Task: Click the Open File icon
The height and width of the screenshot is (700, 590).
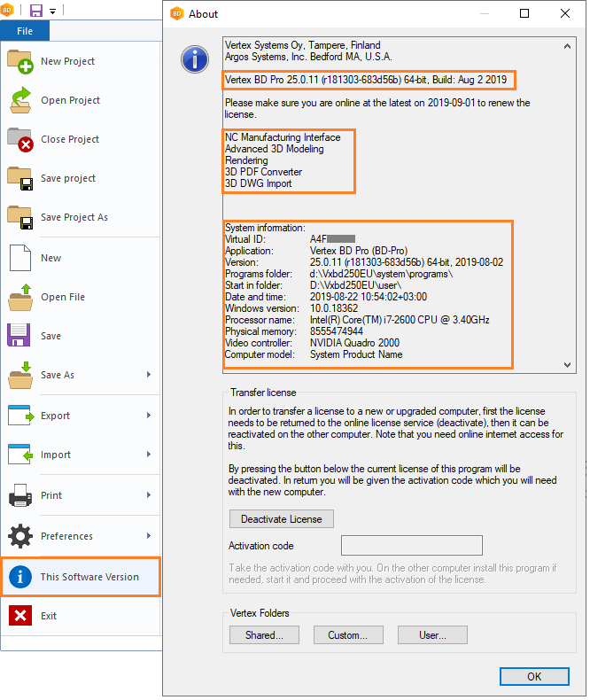Action: (x=20, y=297)
